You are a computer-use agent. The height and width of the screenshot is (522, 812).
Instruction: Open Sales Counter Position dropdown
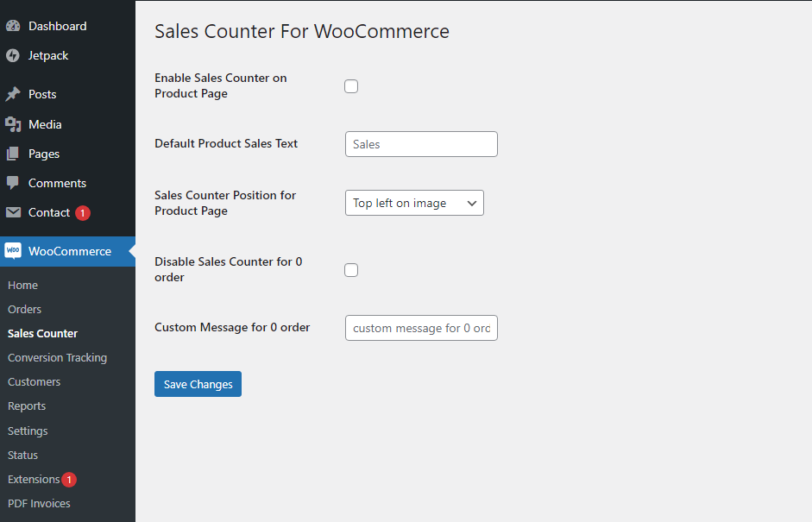pyautogui.click(x=414, y=203)
